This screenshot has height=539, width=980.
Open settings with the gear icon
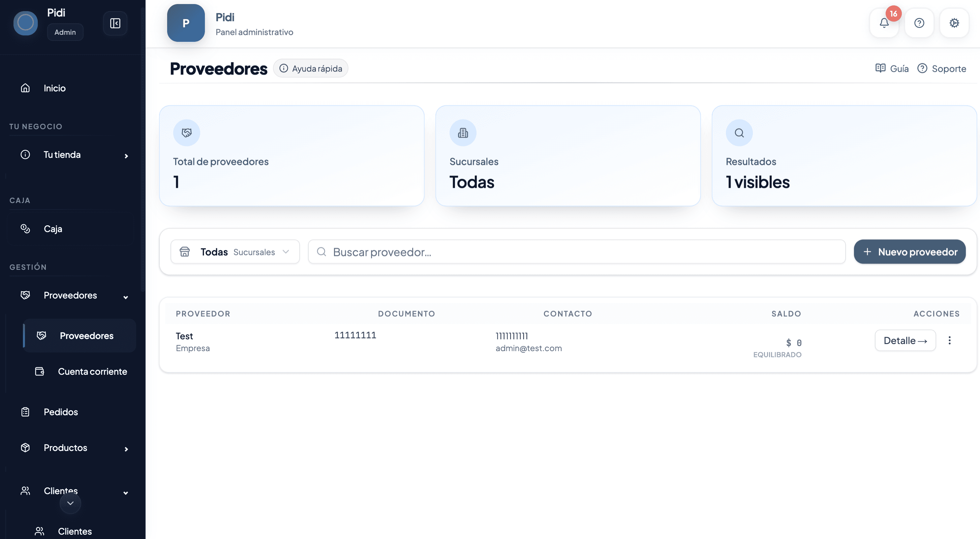tap(954, 23)
